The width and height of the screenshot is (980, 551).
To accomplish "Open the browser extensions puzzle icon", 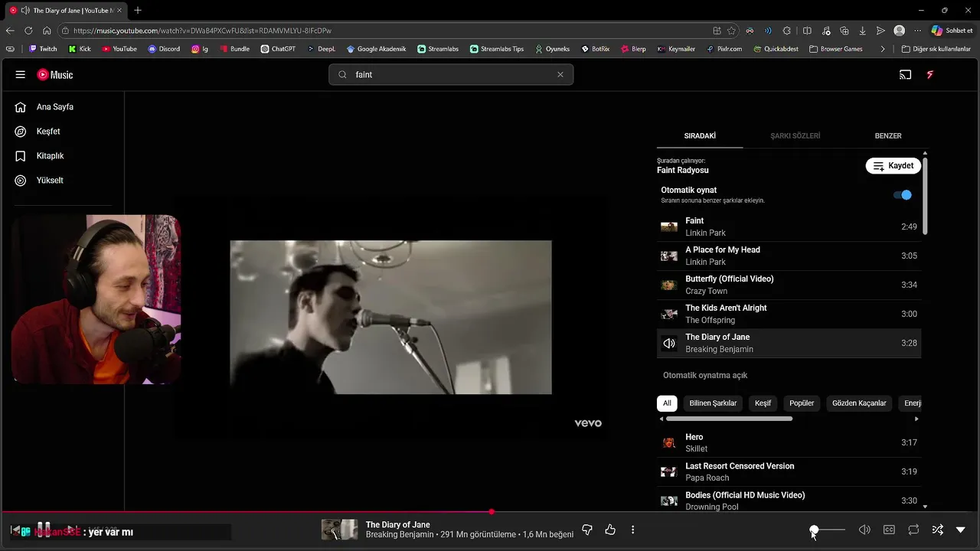I will pos(786,31).
